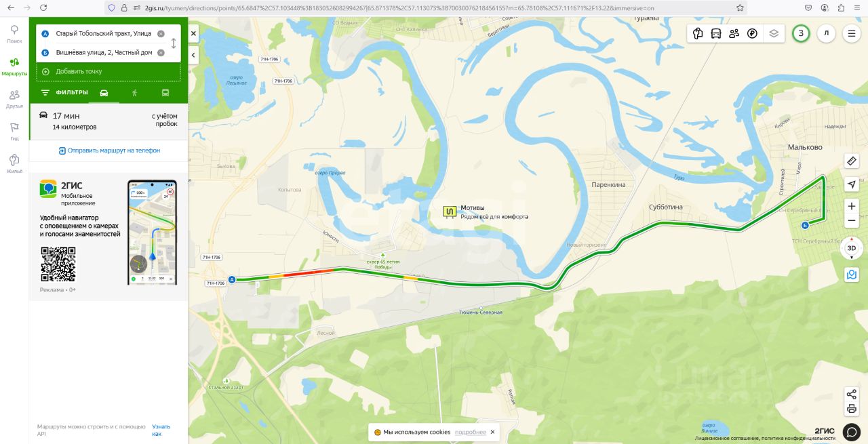
Task: Open the Жильё housing section
Action: pos(14,164)
